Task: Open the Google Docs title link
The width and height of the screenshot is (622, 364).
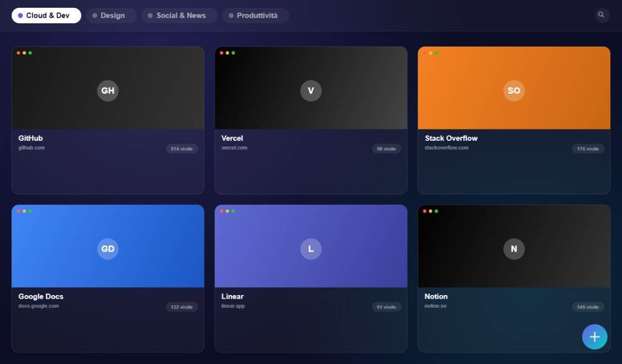Action: point(41,297)
